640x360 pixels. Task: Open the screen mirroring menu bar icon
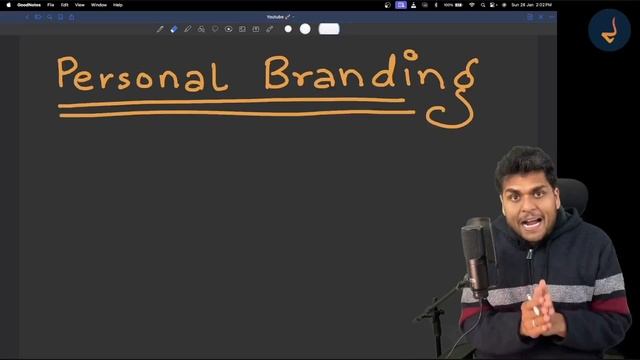(x=401, y=5)
